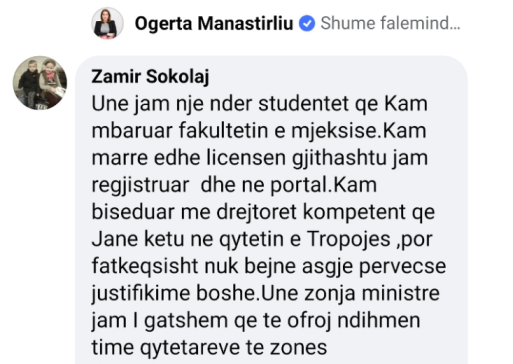Click the line "biseduar me drejtoret kompetent qe"

tap(263, 212)
